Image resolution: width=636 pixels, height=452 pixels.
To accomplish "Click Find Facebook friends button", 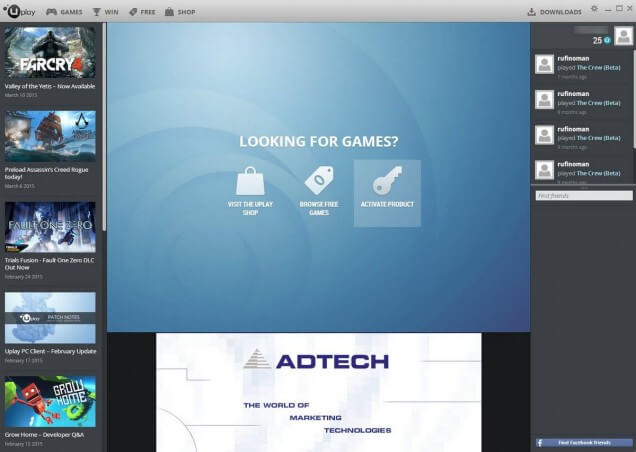I will click(584, 443).
